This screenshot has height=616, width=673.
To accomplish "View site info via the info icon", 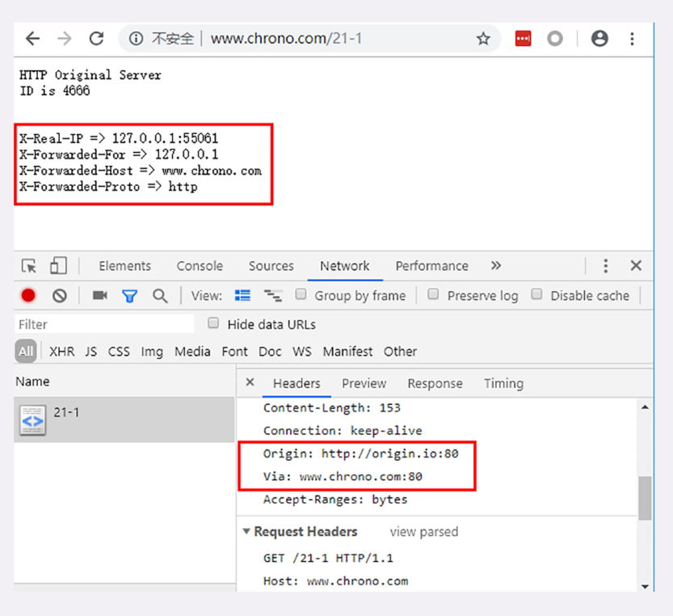I will pyautogui.click(x=136, y=39).
